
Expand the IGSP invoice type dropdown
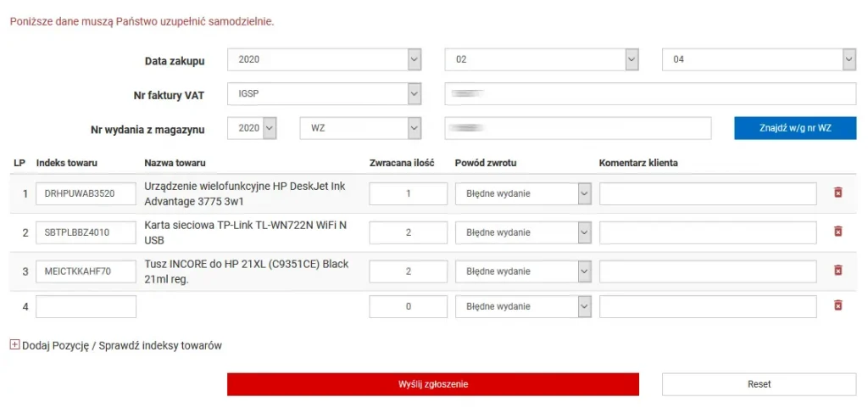(x=325, y=94)
